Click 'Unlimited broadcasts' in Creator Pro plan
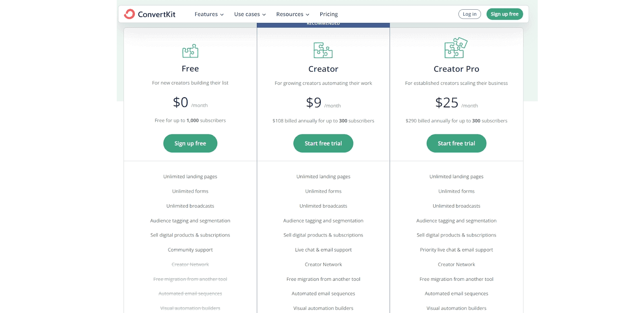Viewport: 644px width, 313px height. pyautogui.click(x=456, y=206)
